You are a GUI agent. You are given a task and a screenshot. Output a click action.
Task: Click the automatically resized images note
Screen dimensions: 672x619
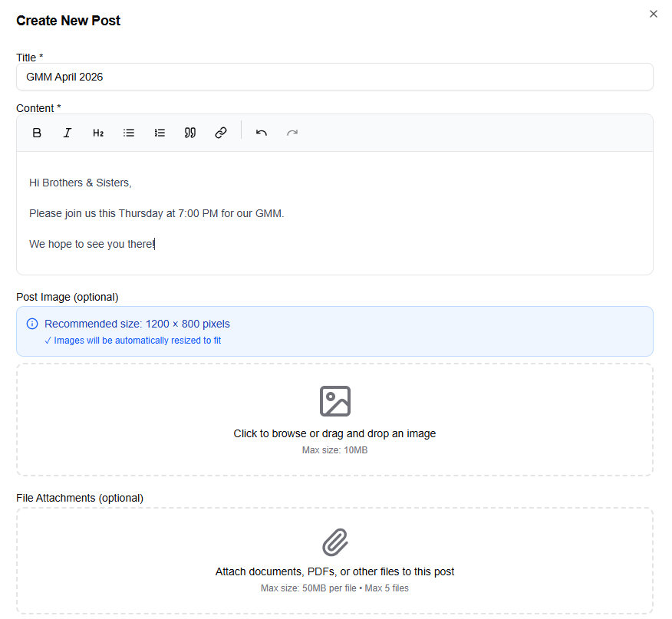[x=136, y=340]
